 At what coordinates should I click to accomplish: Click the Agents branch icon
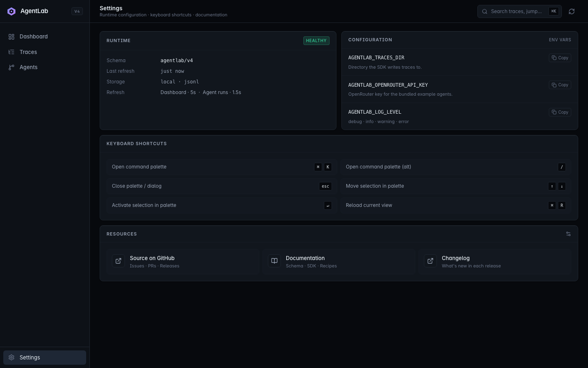pyautogui.click(x=11, y=67)
